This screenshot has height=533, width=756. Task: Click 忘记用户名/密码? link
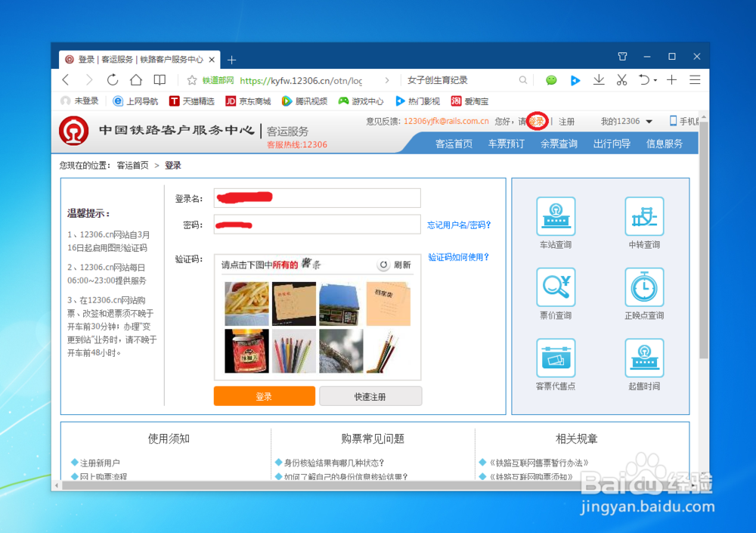coord(459,225)
